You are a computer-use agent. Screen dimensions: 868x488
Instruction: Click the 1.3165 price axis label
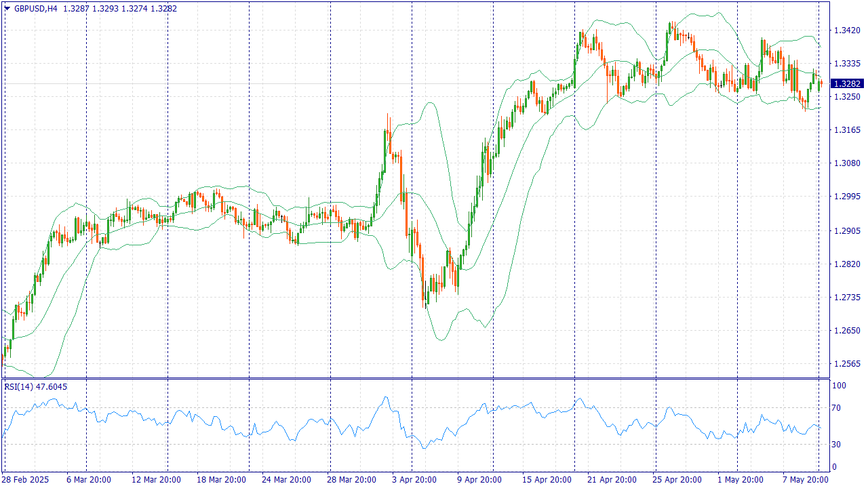[848, 129]
